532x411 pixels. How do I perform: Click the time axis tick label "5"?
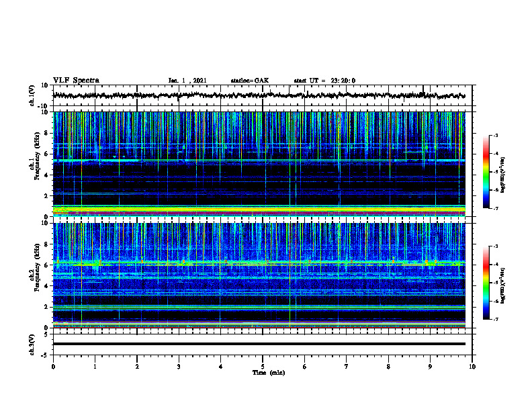[x=263, y=367]
